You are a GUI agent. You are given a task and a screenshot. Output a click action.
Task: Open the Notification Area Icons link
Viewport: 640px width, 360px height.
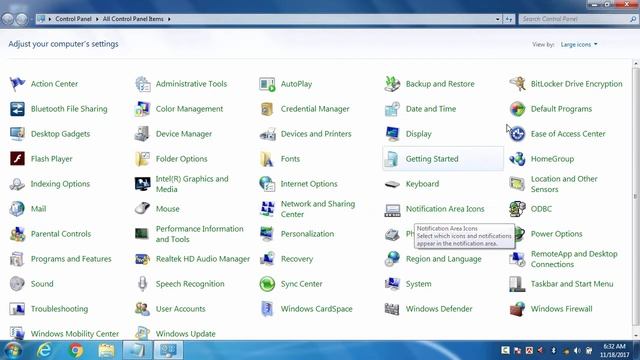[445, 209]
